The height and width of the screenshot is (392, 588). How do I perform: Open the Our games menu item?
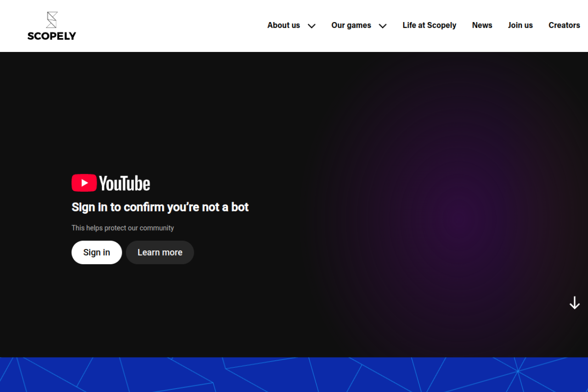point(351,25)
